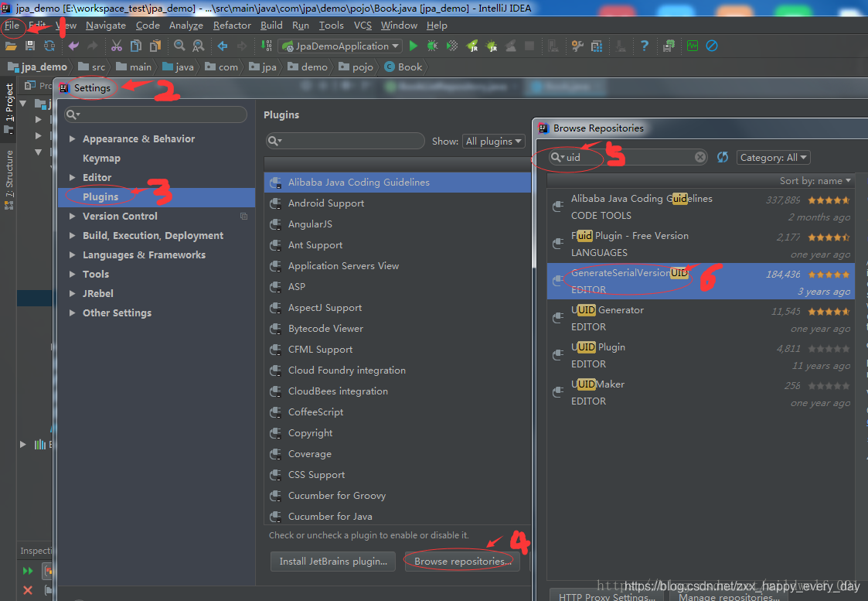This screenshot has width=868, height=601.
Task: Click the Browse repositories... button
Action: (x=462, y=561)
